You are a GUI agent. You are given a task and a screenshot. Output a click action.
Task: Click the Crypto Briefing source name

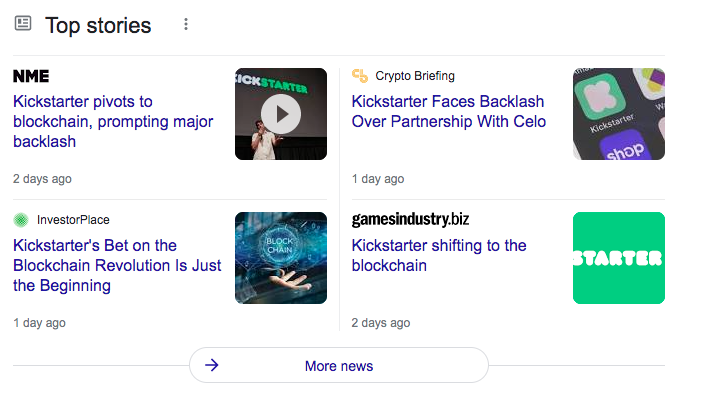415,76
